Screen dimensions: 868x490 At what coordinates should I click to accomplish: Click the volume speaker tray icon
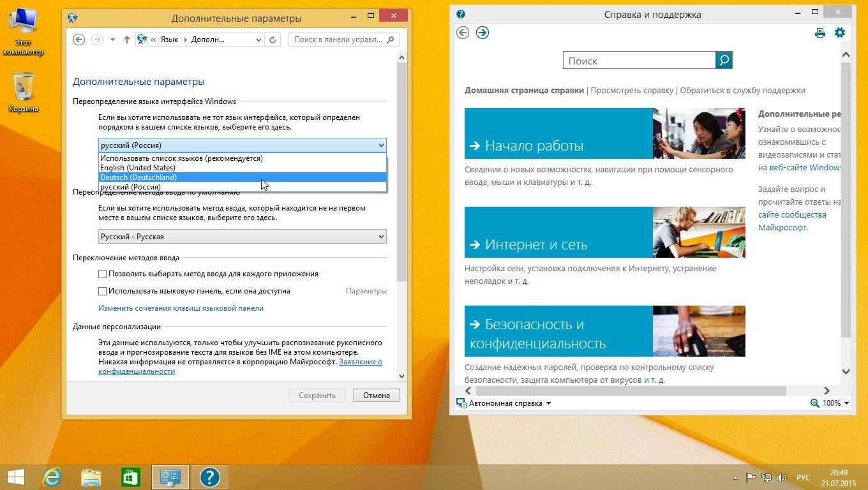pyautogui.click(x=781, y=477)
